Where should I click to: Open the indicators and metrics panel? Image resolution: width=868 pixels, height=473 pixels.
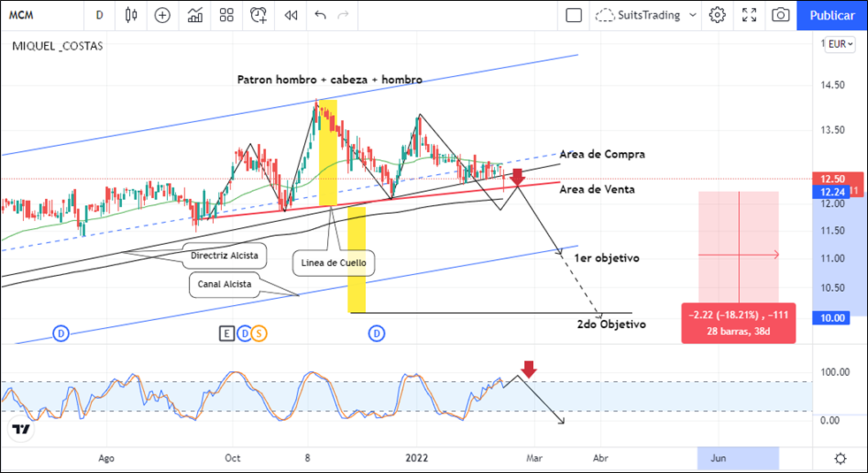coord(196,15)
